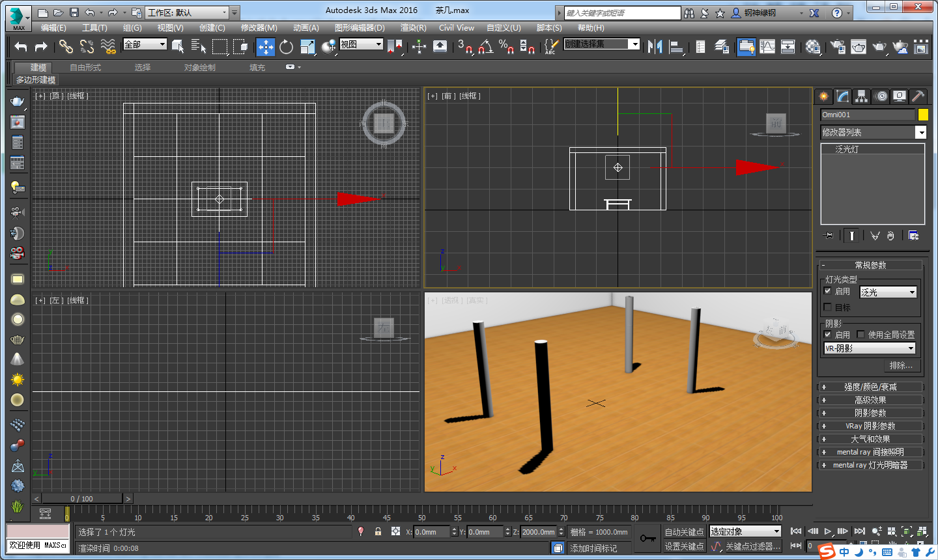Switch to the 自由形式 ribbon tab

point(85,68)
